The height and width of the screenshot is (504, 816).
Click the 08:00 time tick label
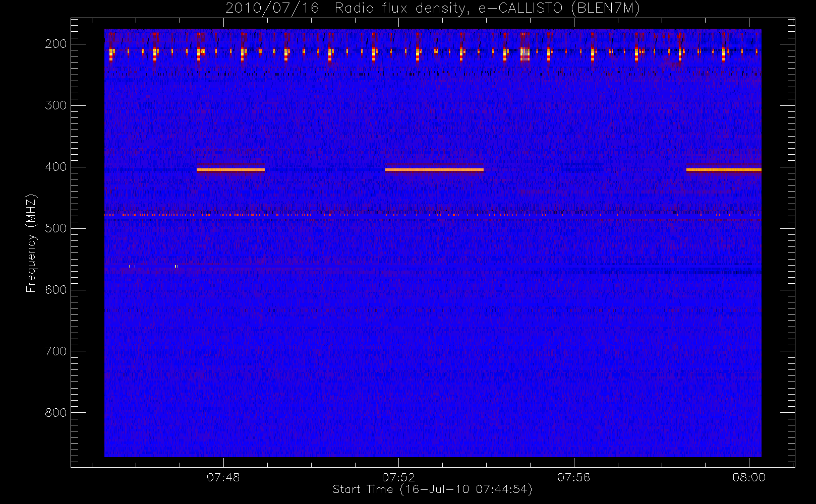point(749,477)
